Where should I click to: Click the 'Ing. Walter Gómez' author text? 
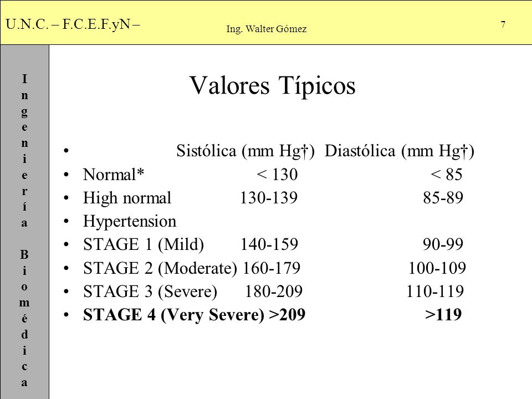(x=267, y=29)
